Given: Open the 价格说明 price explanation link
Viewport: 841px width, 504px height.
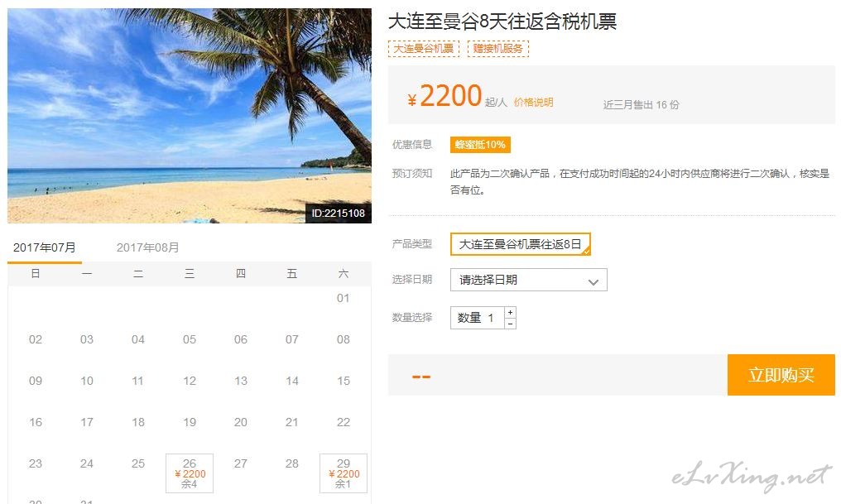Looking at the screenshot, I should tap(533, 103).
